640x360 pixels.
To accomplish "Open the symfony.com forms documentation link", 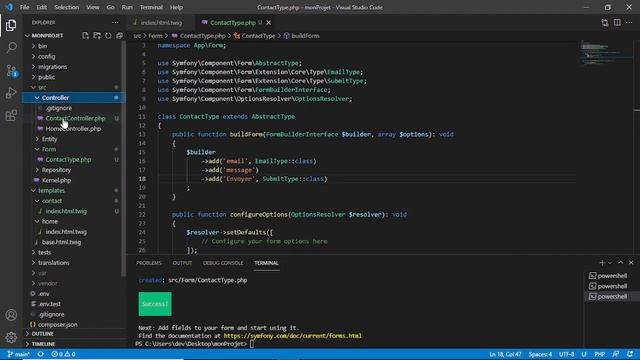I will pyautogui.click(x=292, y=336).
